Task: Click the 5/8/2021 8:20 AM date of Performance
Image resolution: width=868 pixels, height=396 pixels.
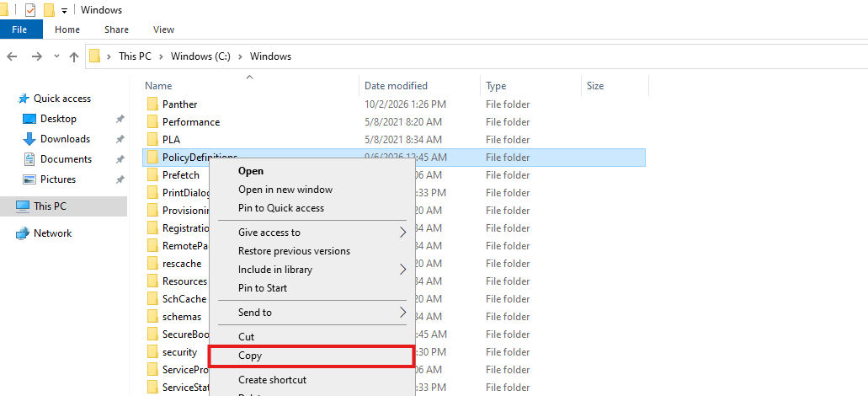Action: click(x=403, y=122)
